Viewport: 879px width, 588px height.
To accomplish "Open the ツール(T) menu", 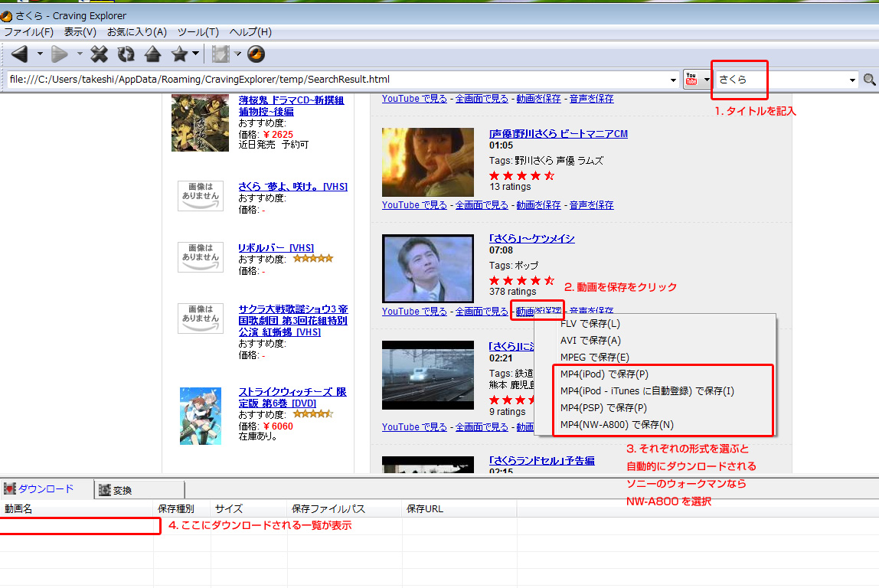I will (x=198, y=32).
